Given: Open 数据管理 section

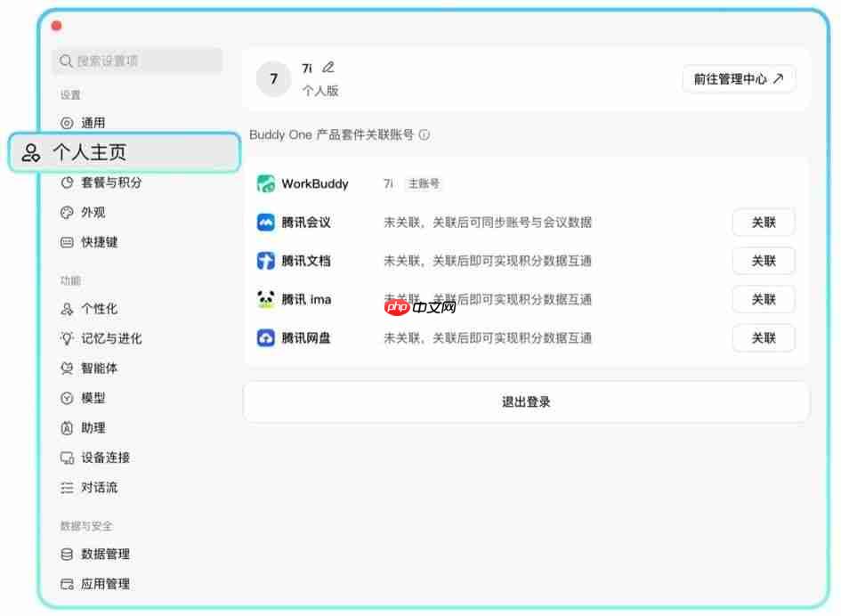Looking at the screenshot, I should click(x=105, y=555).
